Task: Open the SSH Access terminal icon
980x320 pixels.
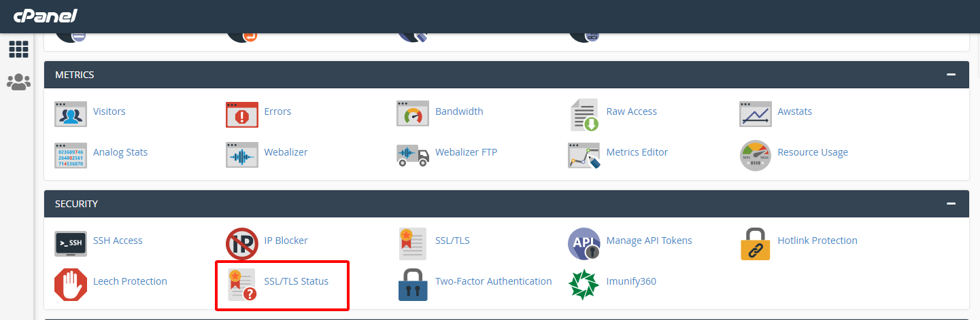Action: click(x=71, y=243)
